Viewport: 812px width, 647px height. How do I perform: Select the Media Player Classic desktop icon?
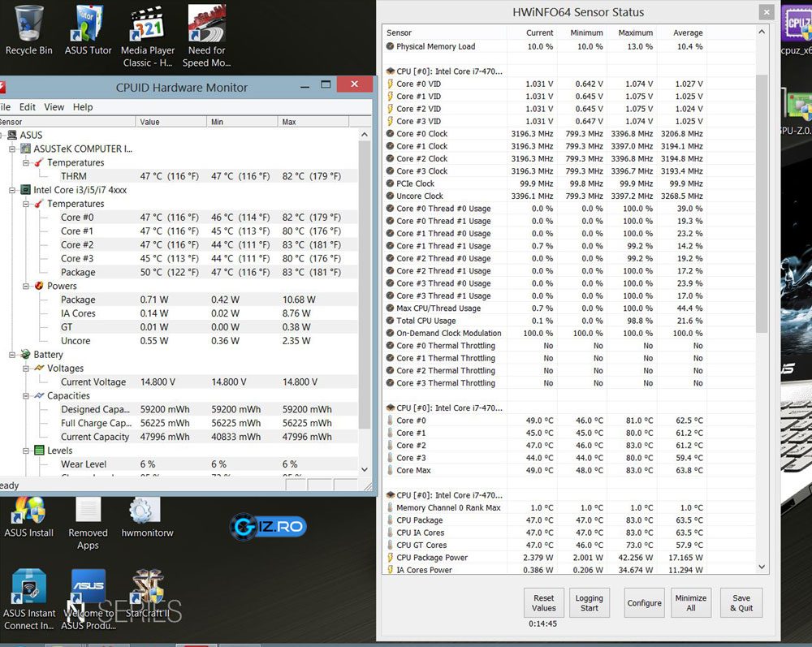click(148, 37)
